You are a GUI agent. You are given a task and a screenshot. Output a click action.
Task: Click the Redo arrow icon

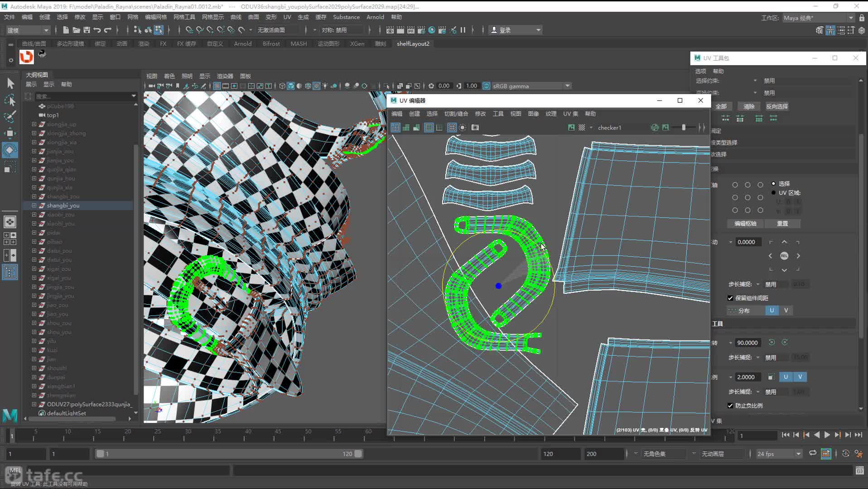[x=107, y=30]
